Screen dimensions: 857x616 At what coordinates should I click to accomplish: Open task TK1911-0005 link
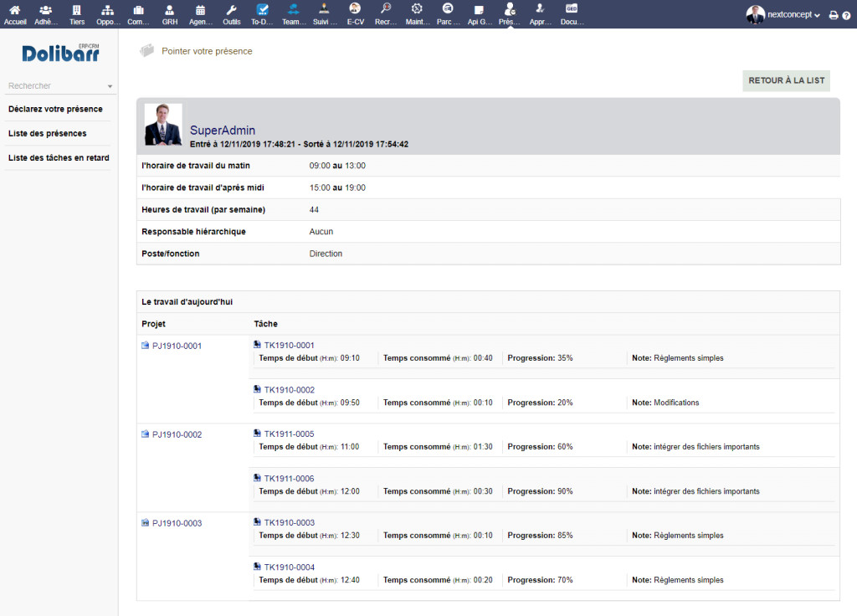(x=289, y=434)
